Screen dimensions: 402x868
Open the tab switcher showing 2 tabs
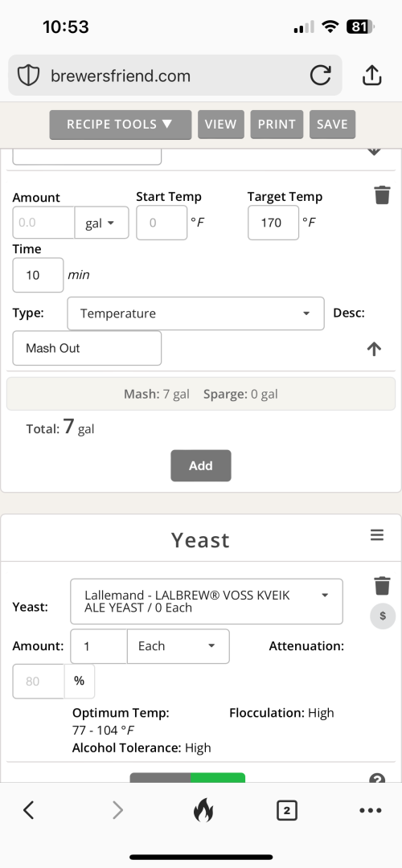point(286,811)
